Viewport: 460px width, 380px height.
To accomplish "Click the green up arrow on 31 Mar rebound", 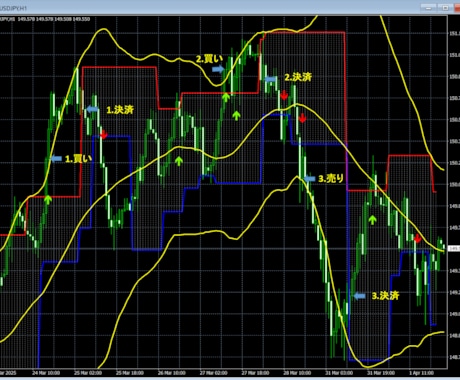I will point(372,220).
